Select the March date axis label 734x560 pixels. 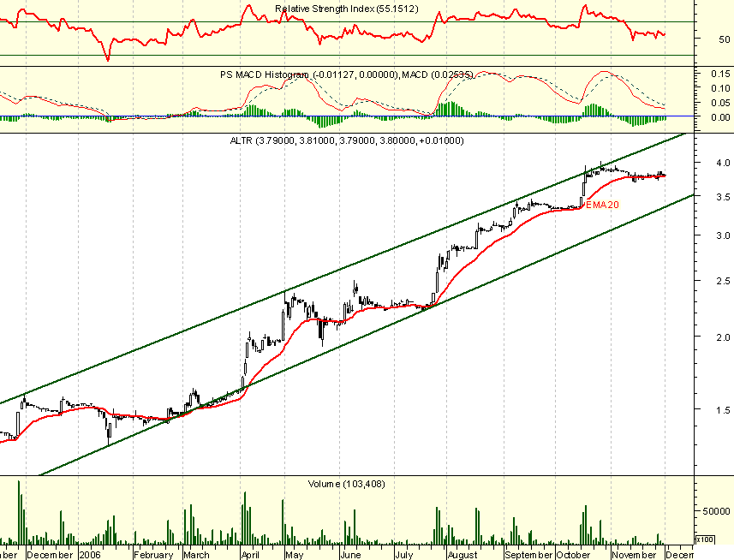pyautogui.click(x=197, y=555)
